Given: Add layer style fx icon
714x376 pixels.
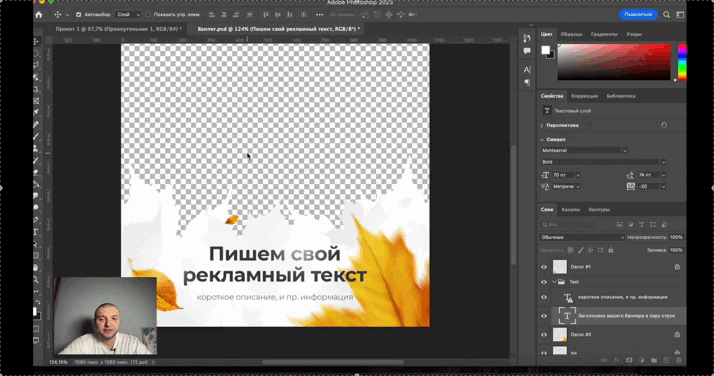Looking at the screenshot, I should (617, 360).
